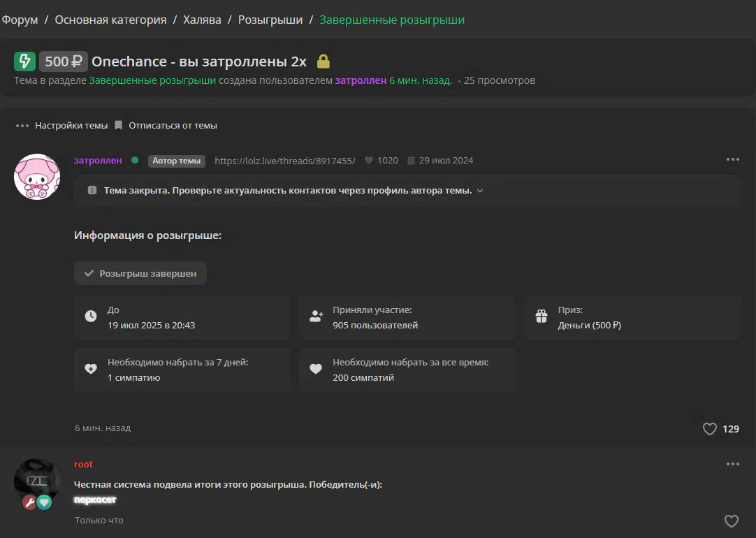
Task: Click the '905 пользователей' participant count
Action: click(375, 326)
